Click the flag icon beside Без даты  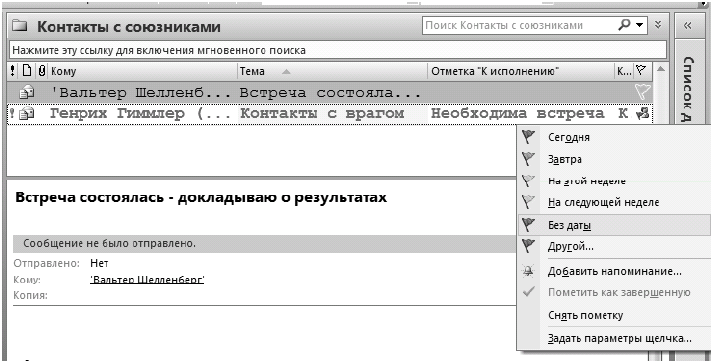(x=528, y=224)
